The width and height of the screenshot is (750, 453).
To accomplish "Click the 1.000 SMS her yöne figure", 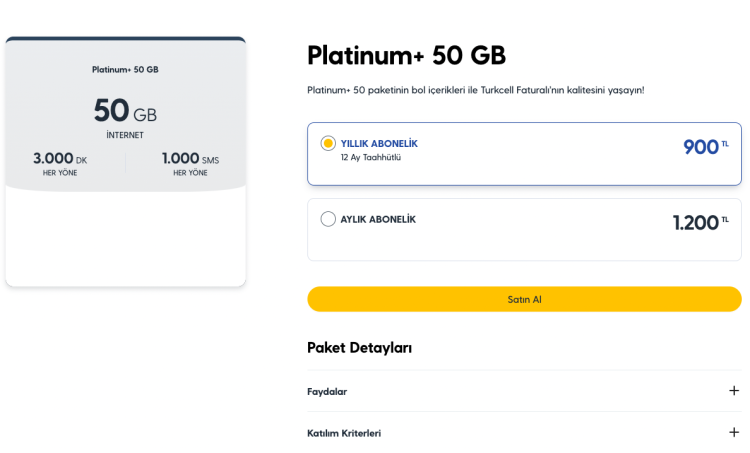I will tap(190, 164).
